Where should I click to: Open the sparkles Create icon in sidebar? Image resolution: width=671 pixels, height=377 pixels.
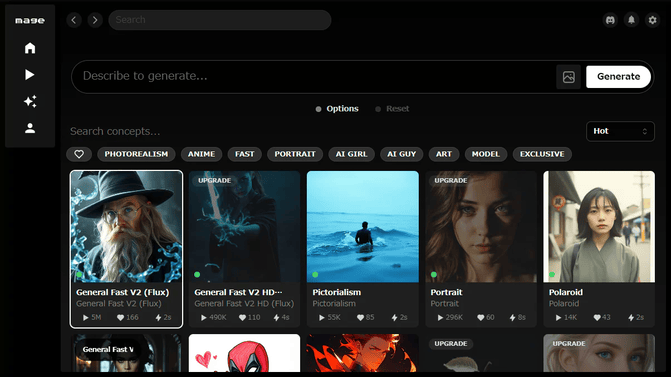(30, 101)
